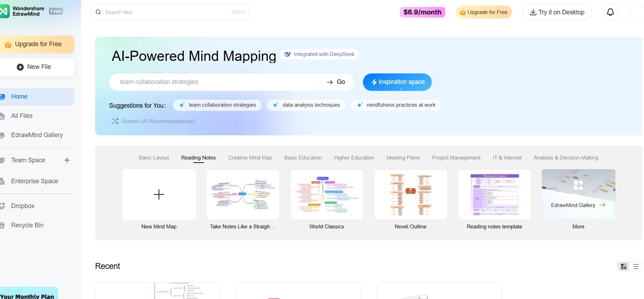Open Inspiration space
Viewport: 644px width, 299px height.
coord(397,82)
